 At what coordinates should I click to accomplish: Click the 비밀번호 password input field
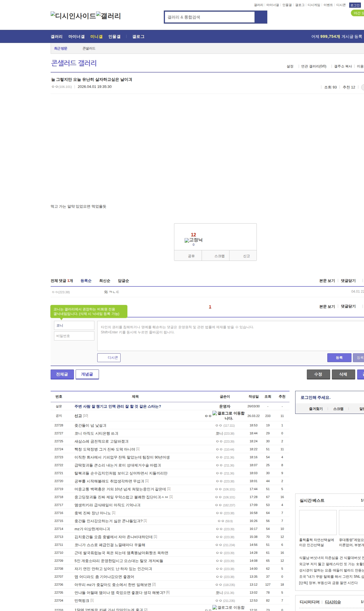pyautogui.click(x=74, y=336)
